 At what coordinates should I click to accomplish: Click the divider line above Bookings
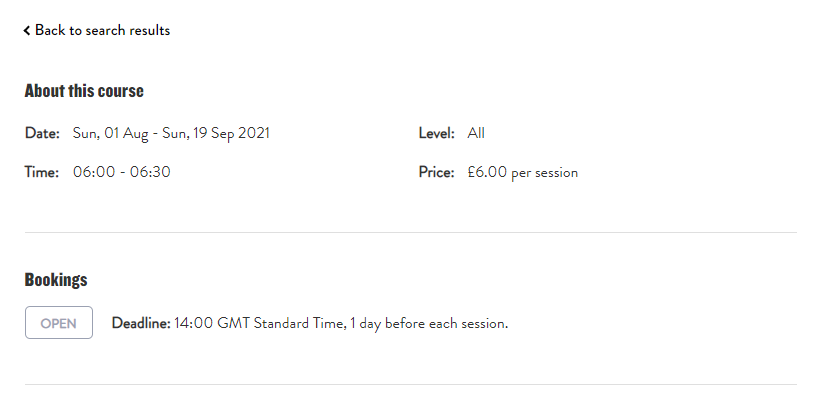[410, 232]
